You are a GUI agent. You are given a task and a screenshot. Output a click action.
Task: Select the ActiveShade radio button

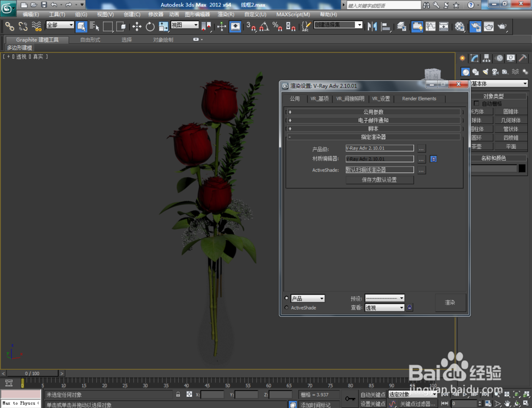(286, 307)
